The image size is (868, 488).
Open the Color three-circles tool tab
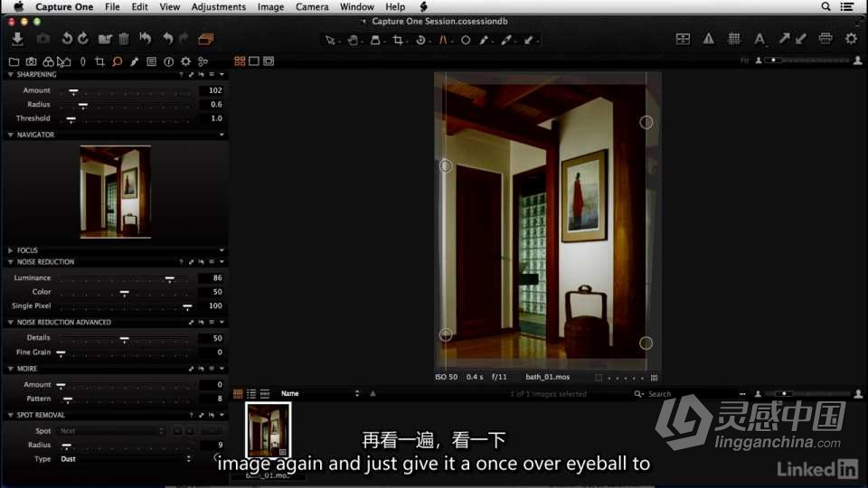click(48, 61)
